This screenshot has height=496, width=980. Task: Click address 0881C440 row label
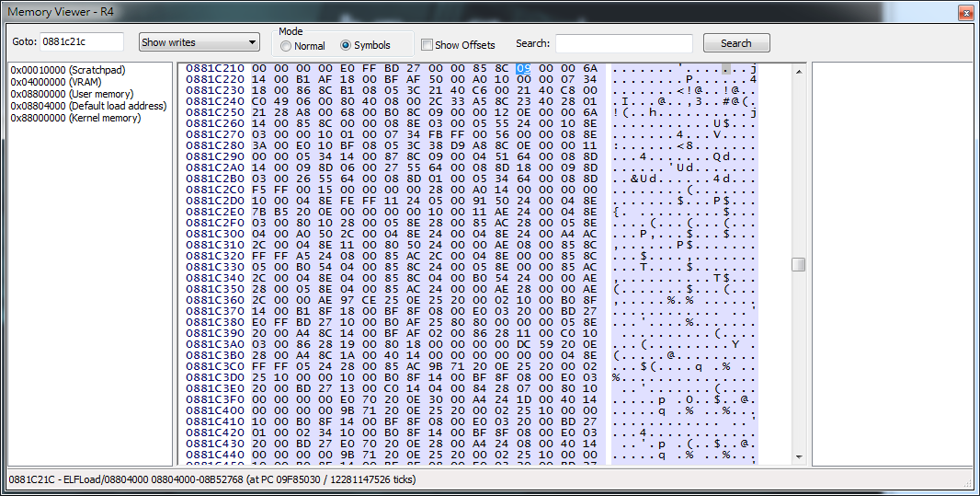(x=215, y=455)
